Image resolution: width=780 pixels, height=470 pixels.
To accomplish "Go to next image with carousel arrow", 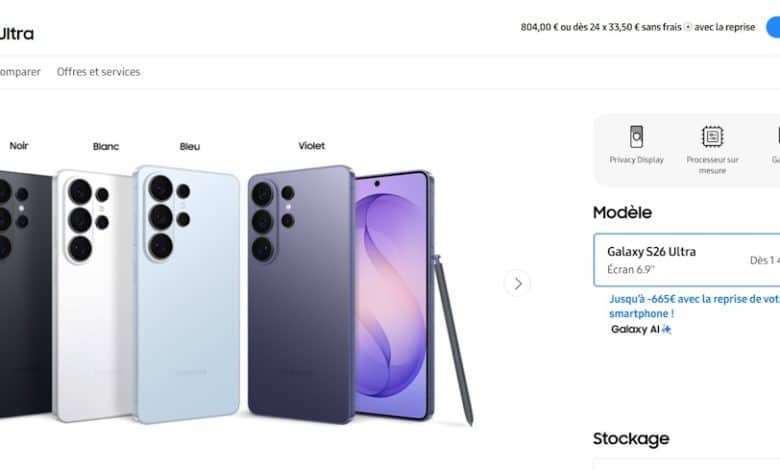I will (517, 283).
